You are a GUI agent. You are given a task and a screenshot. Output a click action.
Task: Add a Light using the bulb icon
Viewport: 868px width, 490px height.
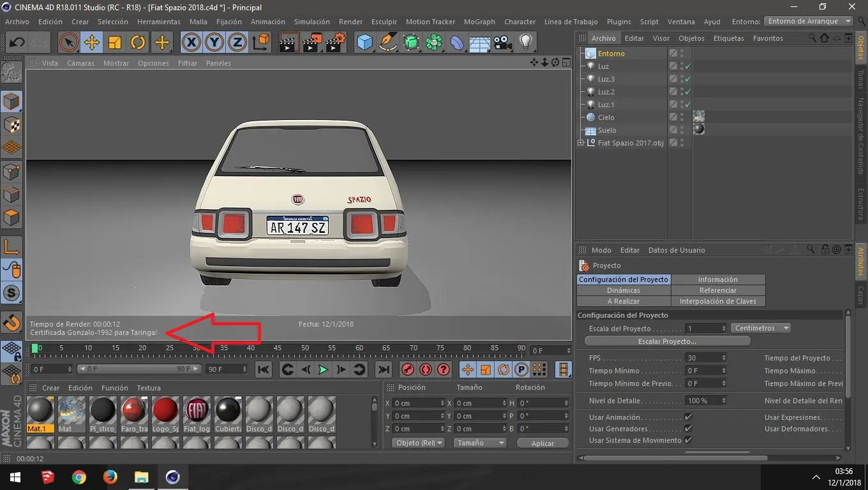click(526, 43)
